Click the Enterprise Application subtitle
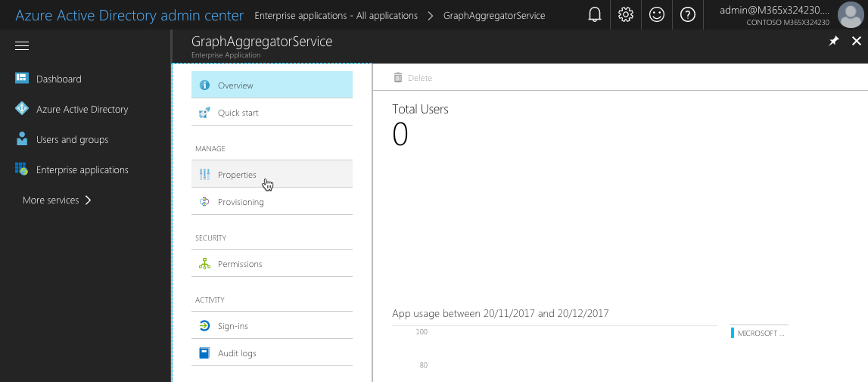 click(x=226, y=54)
